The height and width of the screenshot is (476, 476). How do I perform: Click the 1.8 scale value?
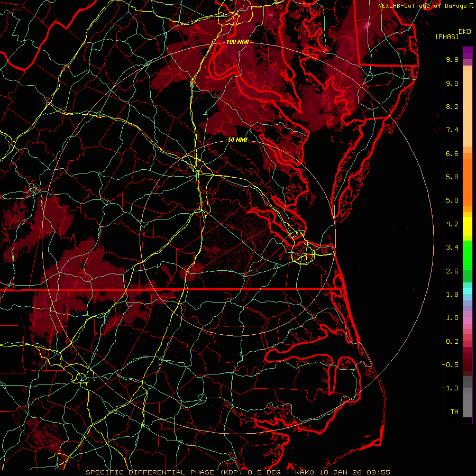pos(452,295)
